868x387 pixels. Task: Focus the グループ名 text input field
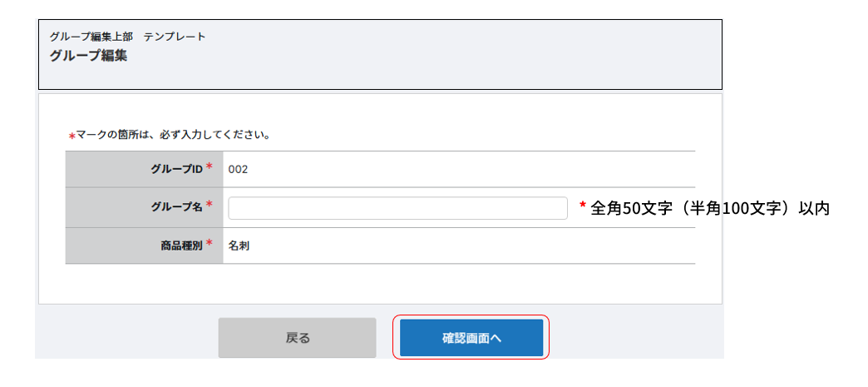click(x=397, y=208)
